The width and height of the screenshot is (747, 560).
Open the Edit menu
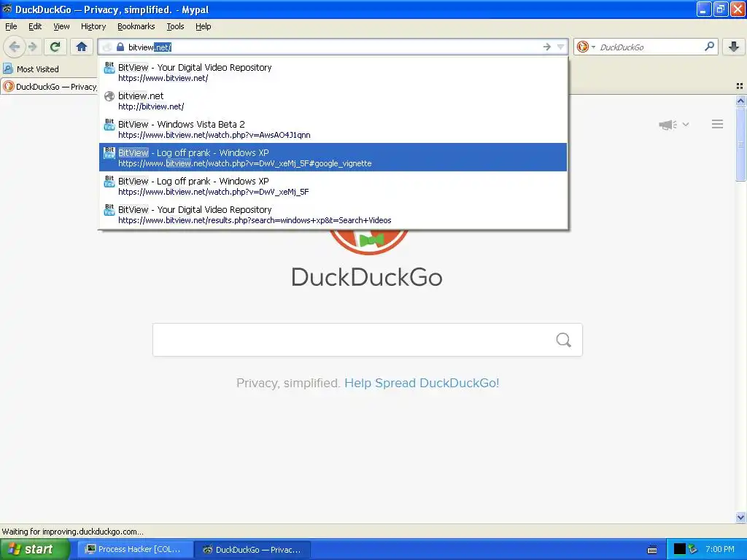[x=35, y=26]
